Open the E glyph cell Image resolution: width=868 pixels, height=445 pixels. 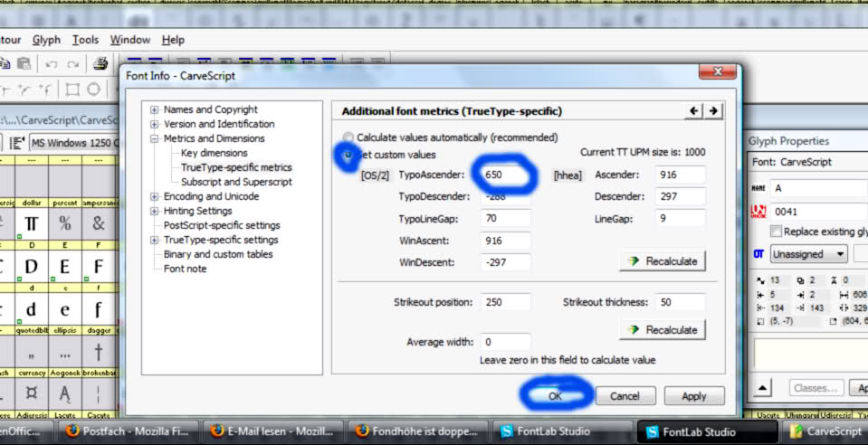[65, 266]
